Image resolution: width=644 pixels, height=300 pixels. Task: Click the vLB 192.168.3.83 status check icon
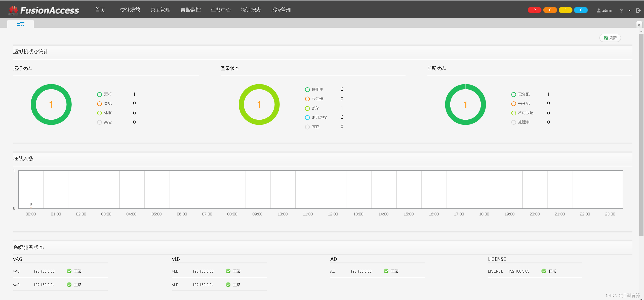228,271
